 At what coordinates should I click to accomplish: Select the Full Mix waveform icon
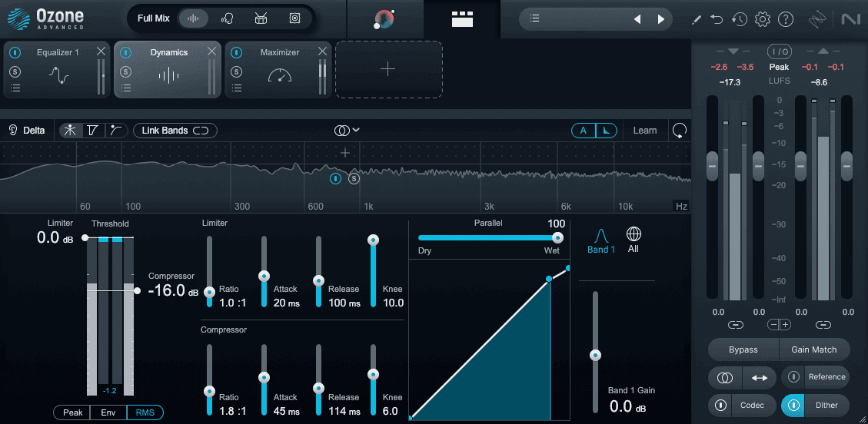(x=193, y=18)
